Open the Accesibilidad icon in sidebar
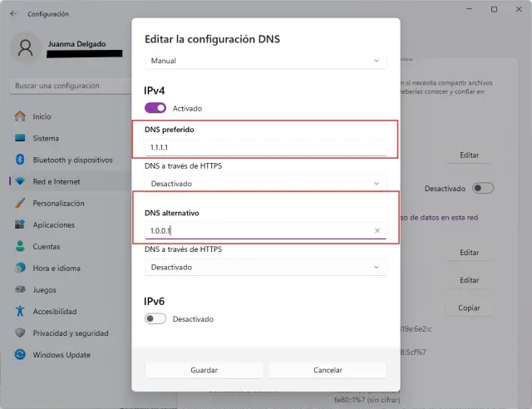Image resolution: width=532 pixels, height=409 pixels. tap(20, 311)
